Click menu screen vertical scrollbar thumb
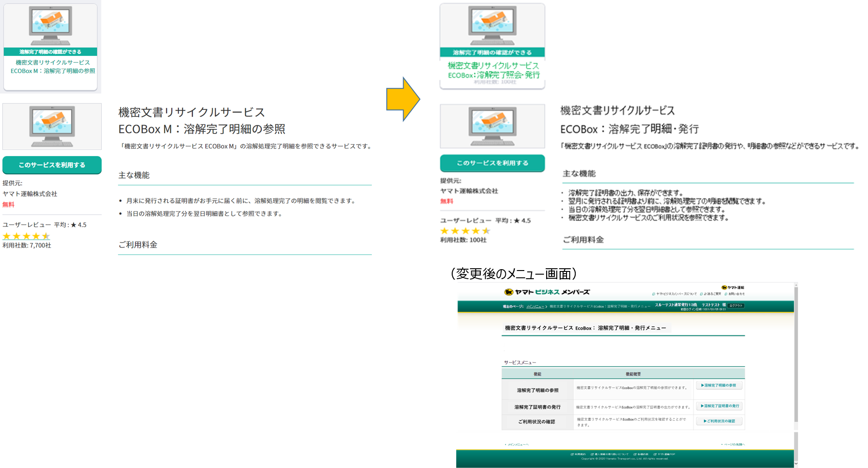Image resolution: width=868 pixels, height=468 pixels. point(795,354)
